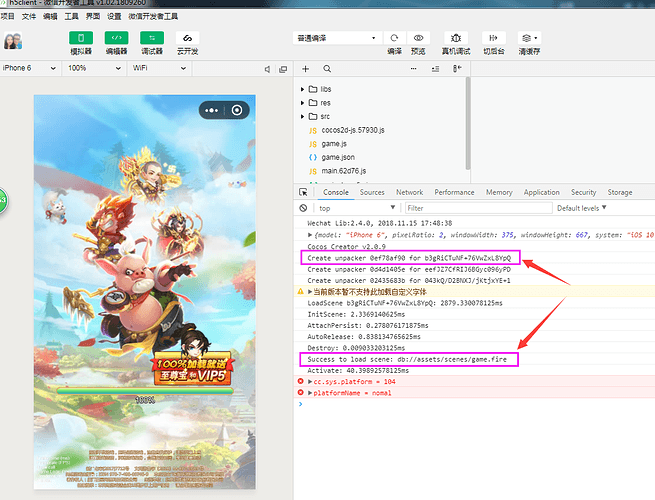
Task: Open the 界面 menu
Action: coord(92,16)
